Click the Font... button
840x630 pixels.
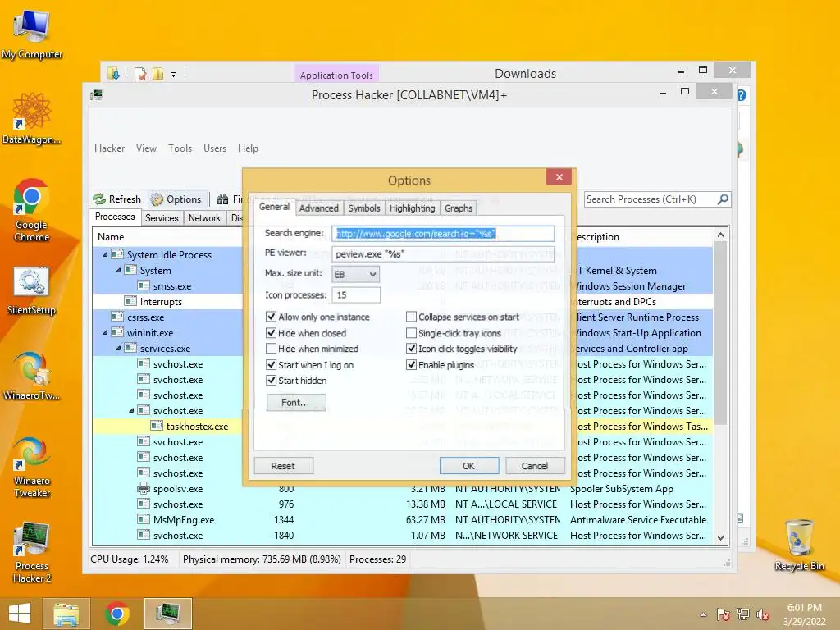[295, 402]
